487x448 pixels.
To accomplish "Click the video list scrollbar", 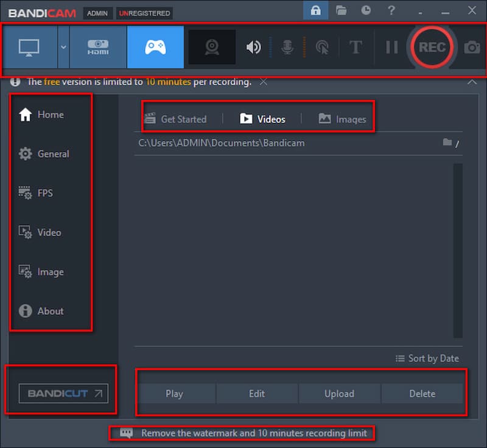I will pos(458,250).
